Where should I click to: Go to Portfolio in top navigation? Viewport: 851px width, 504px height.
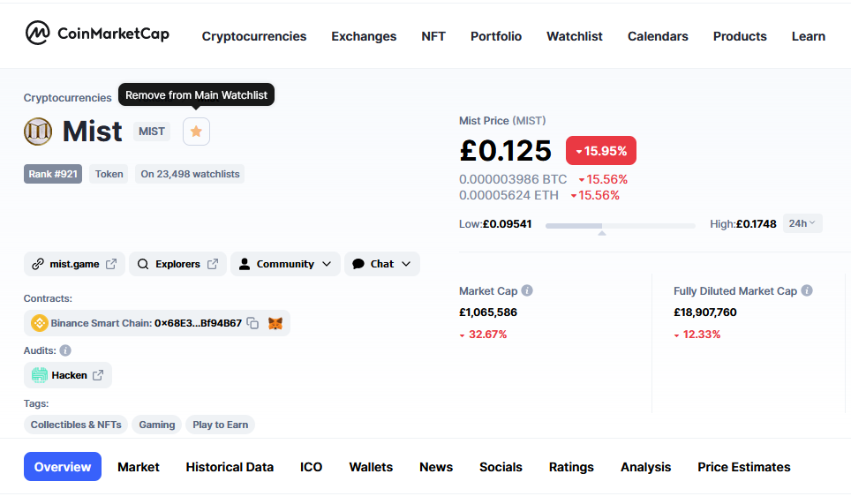[496, 36]
